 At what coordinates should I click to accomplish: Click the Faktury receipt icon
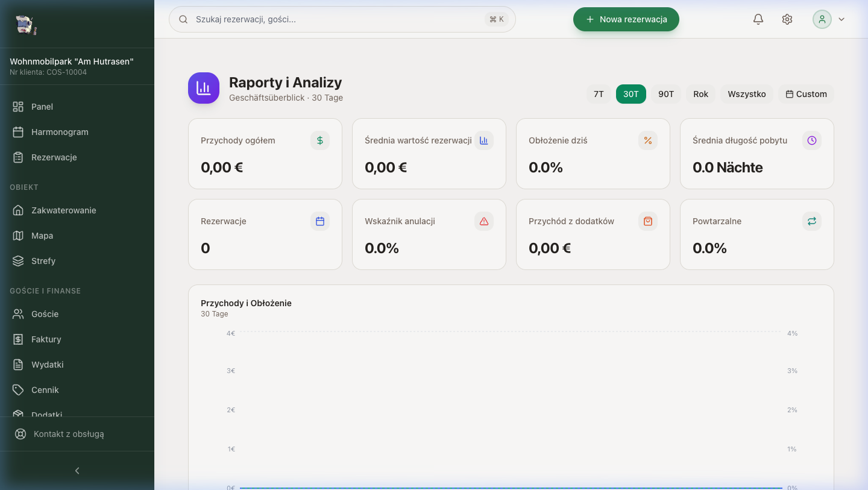pos(18,339)
